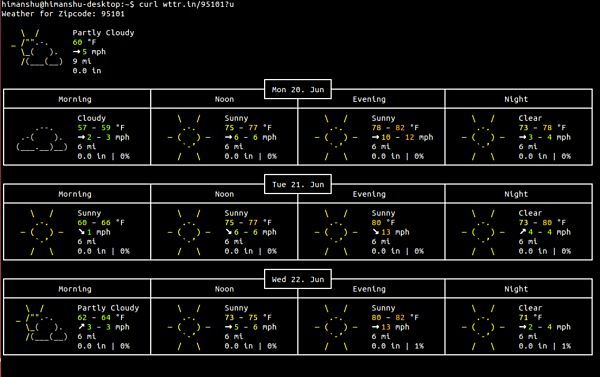Image resolution: width=600 pixels, height=377 pixels.
Task: Click the '73 - 75 °F' temperature range
Action: (248, 317)
